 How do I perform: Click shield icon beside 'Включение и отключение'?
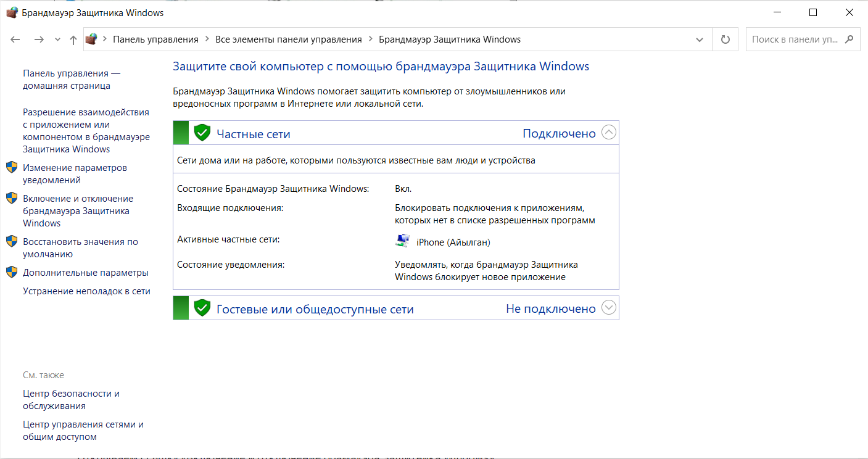12,198
